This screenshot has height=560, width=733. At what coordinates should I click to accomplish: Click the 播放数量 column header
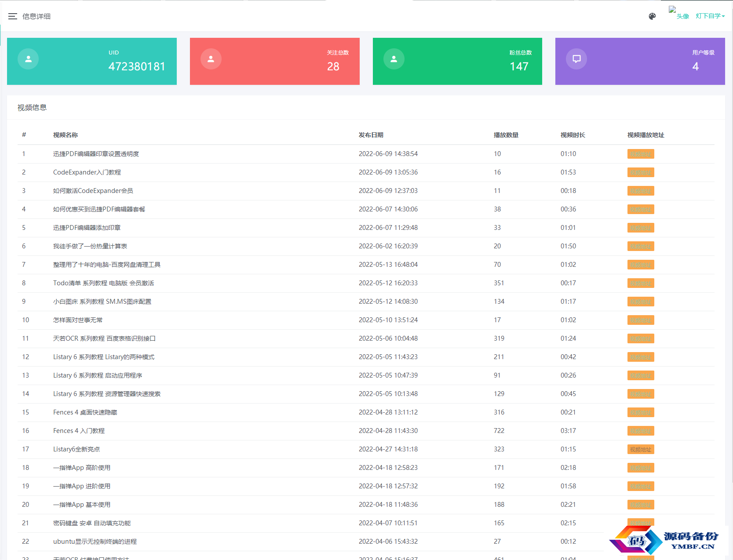point(506,135)
